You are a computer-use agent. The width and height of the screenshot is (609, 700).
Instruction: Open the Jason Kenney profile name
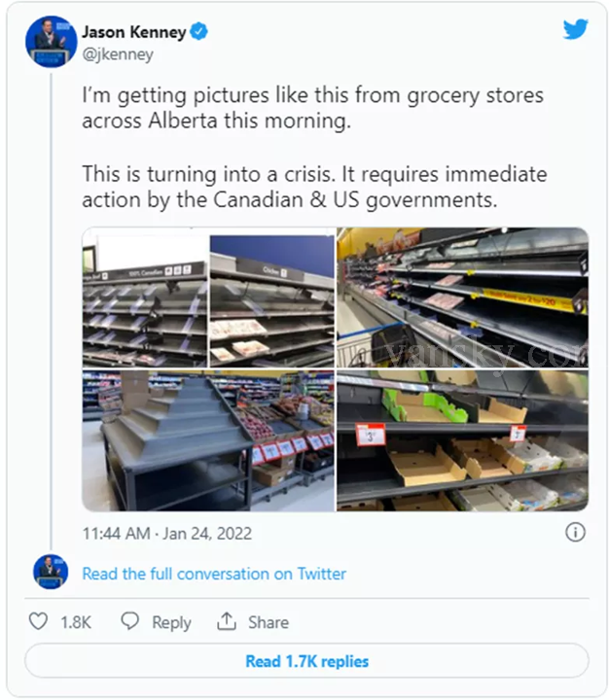(x=133, y=32)
